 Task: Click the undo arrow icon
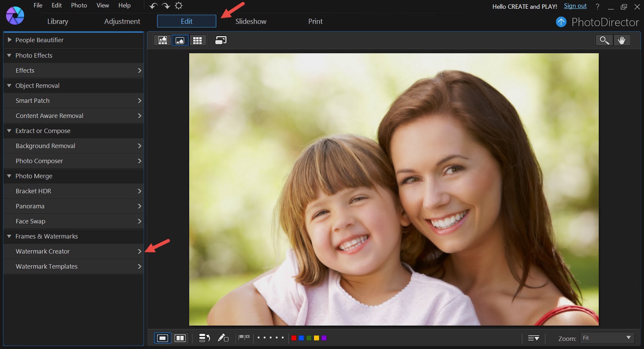[153, 6]
